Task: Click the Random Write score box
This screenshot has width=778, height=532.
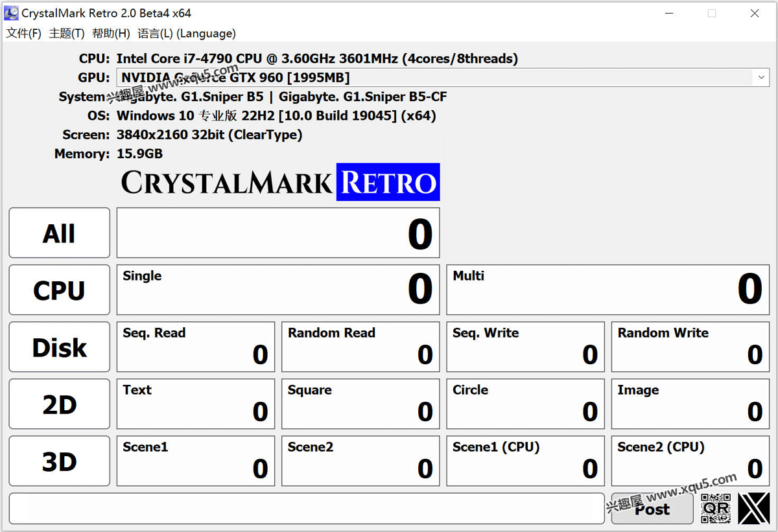Action: coord(690,347)
